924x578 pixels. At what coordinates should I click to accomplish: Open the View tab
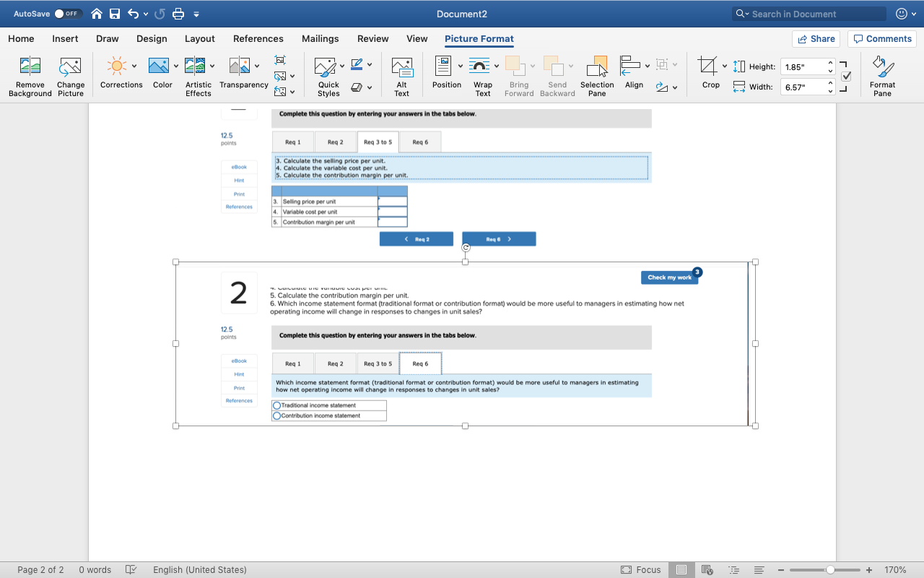click(x=417, y=39)
